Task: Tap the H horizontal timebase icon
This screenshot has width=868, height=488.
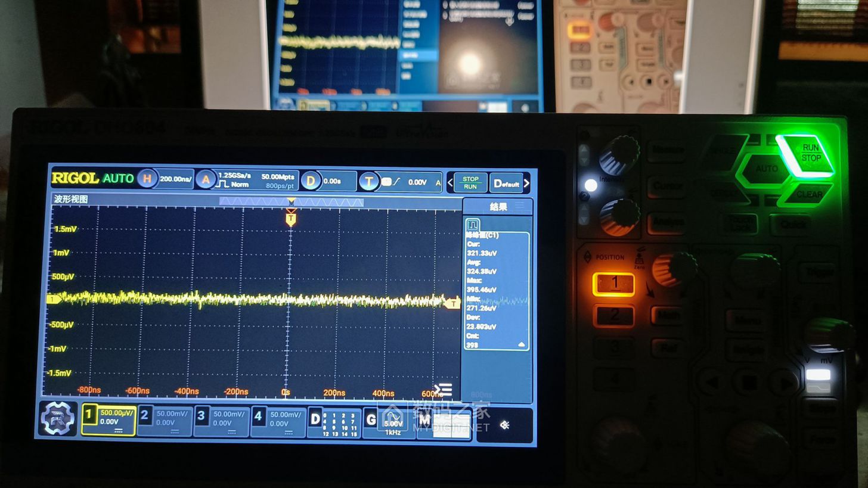Action: [x=147, y=179]
